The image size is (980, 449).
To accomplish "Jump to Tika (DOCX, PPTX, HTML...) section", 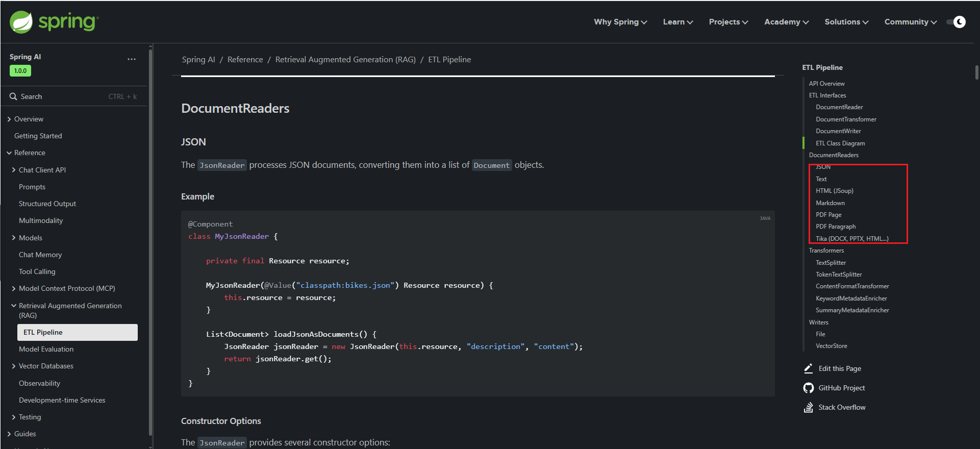I will pos(852,239).
